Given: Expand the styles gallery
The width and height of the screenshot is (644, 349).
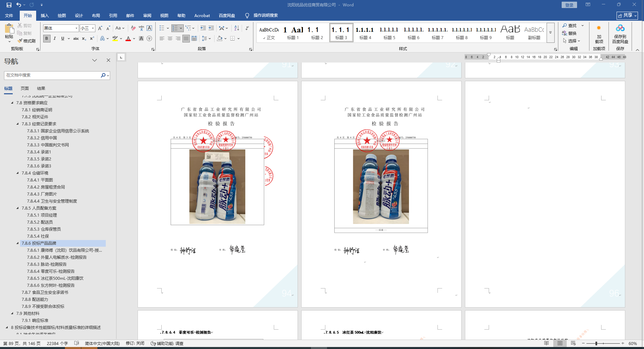Looking at the screenshot, I should 550,33.
